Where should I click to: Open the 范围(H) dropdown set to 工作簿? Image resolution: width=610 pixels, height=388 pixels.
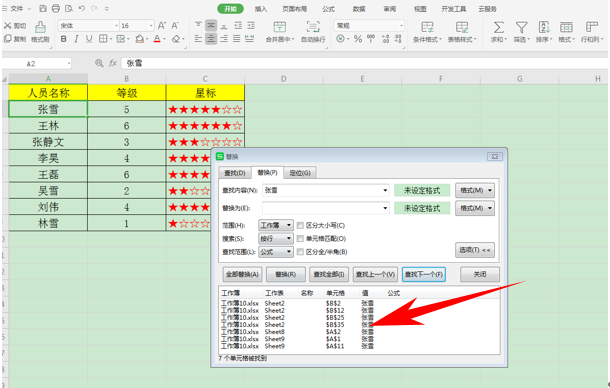[x=276, y=225]
